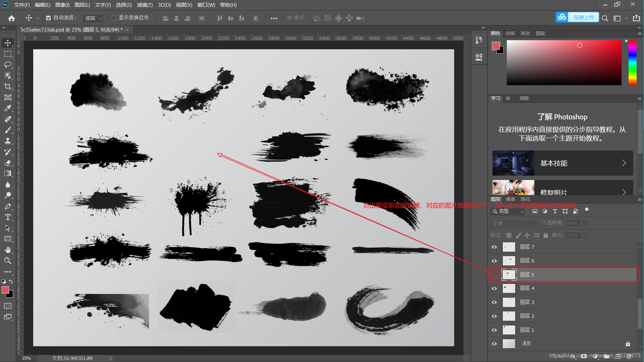Select the Crop tool
Image resolution: width=644 pixels, height=362 pixels.
(8, 86)
